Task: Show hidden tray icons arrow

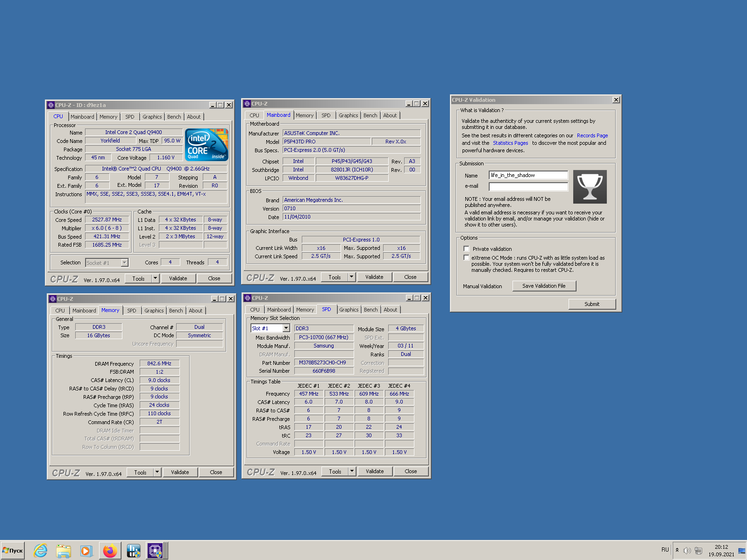Action: [x=677, y=550]
